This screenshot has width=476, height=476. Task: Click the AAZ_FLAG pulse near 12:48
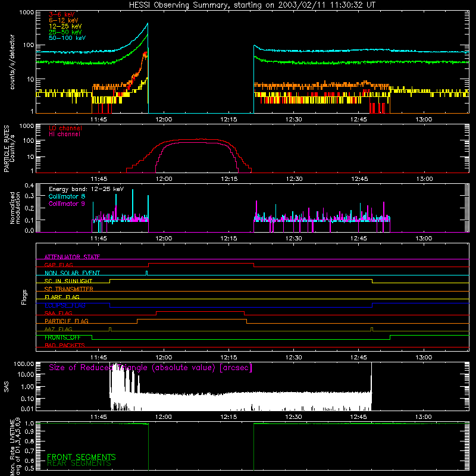point(372,329)
